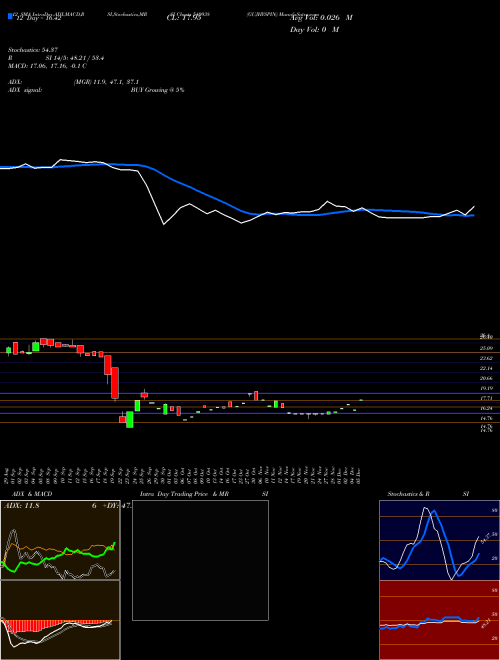The image size is (500, 660).
Task: Click the last green candle near 05 Dec
Action: pos(361,400)
